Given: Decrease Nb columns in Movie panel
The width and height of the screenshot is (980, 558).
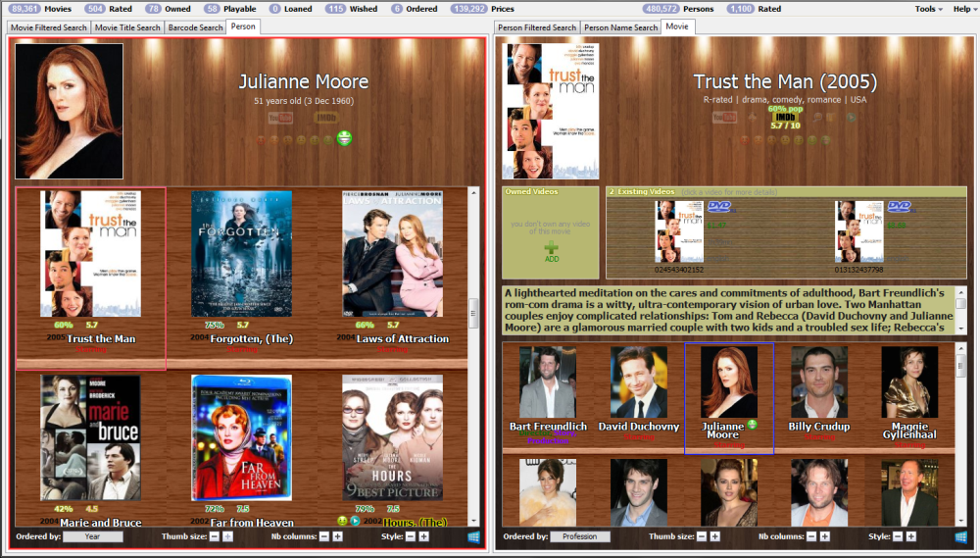Looking at the screenshot, I should click(x=811, y=536).
